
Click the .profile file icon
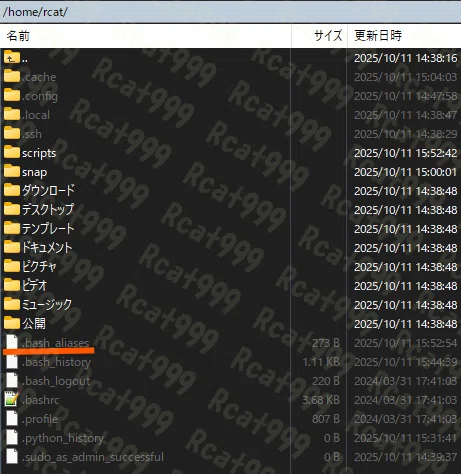(12, 419)
